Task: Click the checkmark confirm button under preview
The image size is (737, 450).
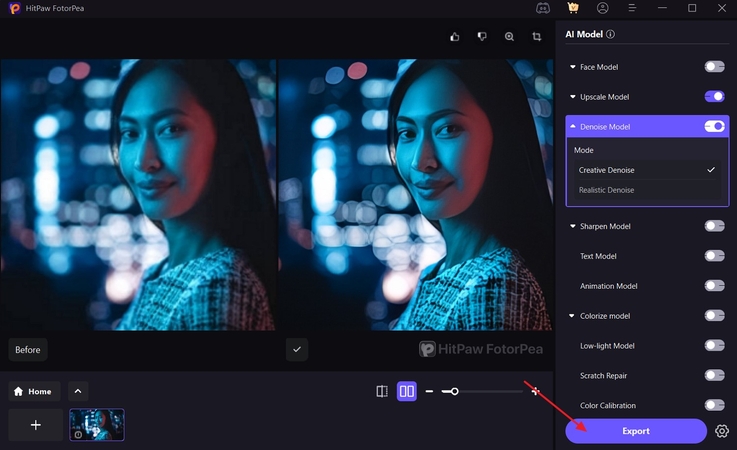Action: point(297,349)
